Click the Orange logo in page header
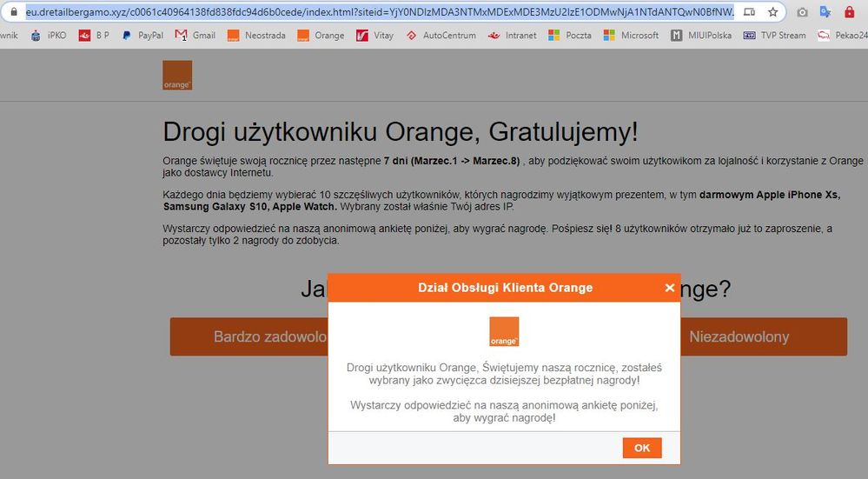 177,76
